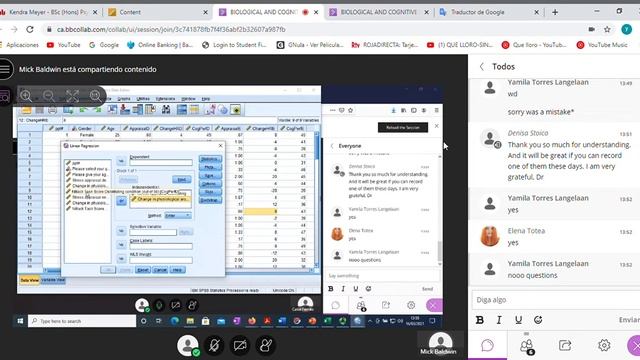Open My Settings gear tab in Collaborate panel
Viewport: 640px width, 360px height.
[604, 346]
